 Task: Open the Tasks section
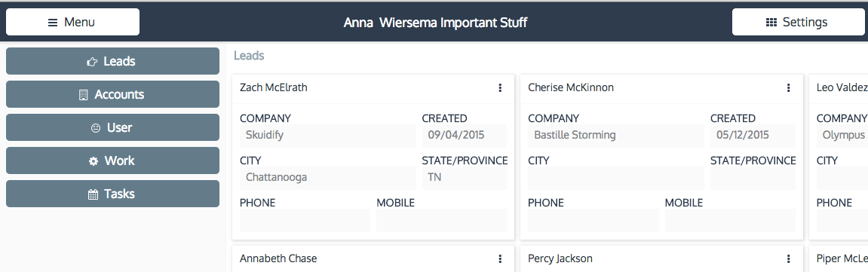point(112,194)
